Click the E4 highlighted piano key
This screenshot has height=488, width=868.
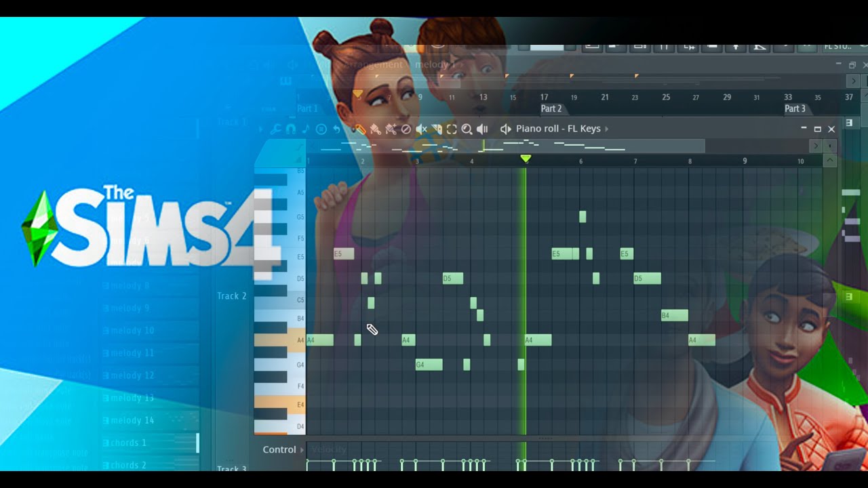[x=279, y=404]
